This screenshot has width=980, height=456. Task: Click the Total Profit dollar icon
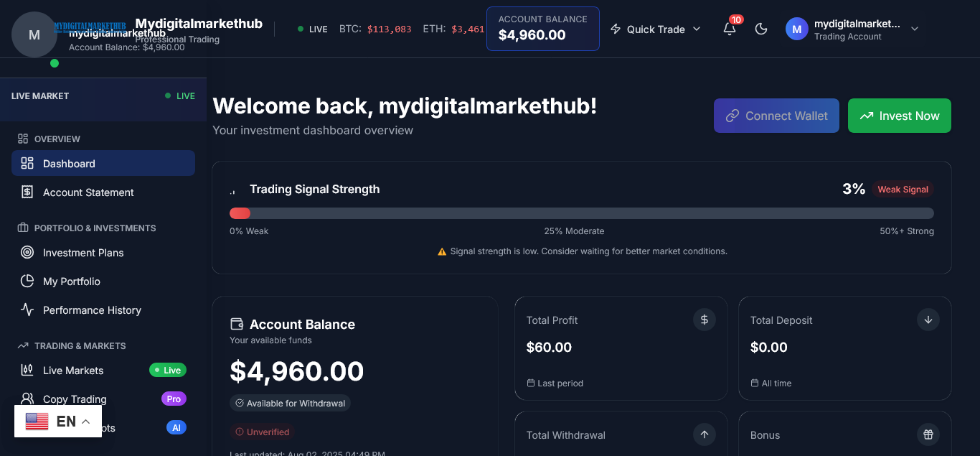click(705, 320)
